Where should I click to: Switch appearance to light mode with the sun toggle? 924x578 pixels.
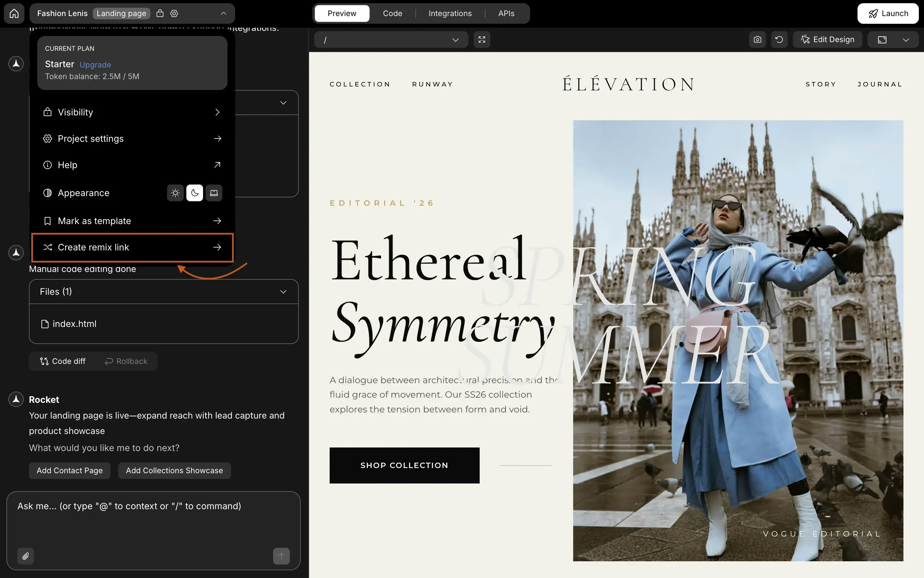(x=175, y=193)
